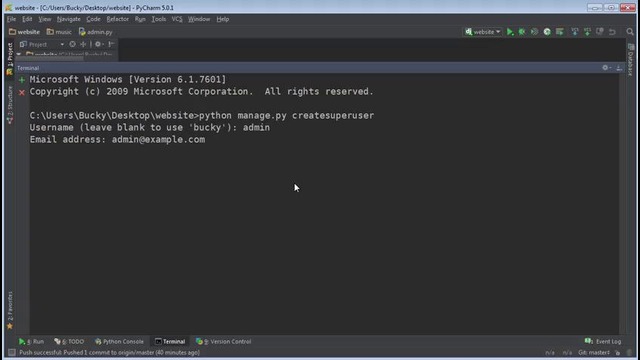Viewport: 640px width, 360px height.
Task: Switch to the Python Console tab
Action: pyautogui.click(x=119, y=341)
